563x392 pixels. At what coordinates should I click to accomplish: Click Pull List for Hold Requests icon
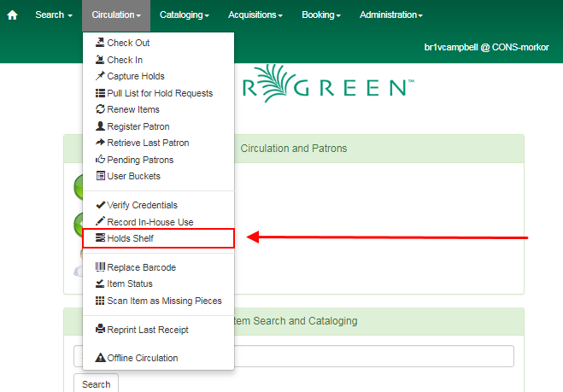100,93
